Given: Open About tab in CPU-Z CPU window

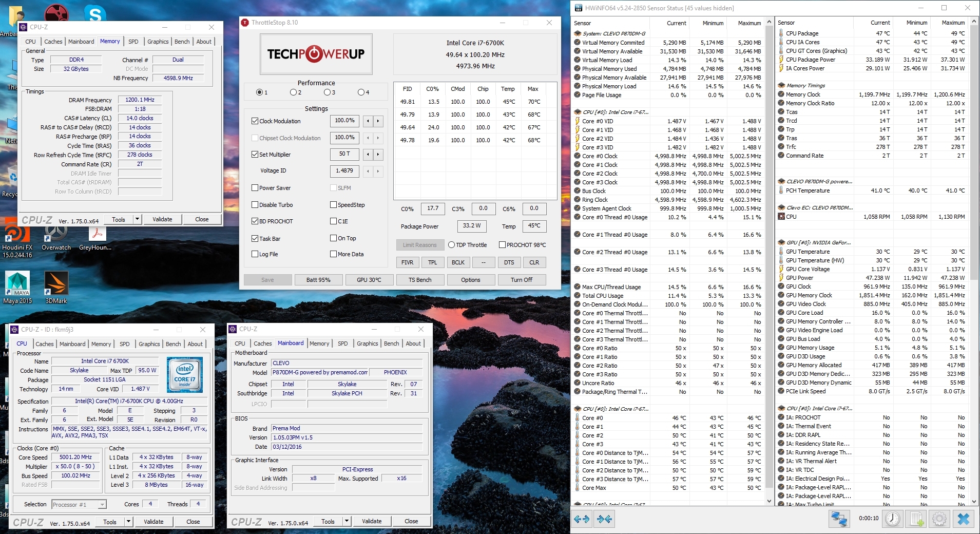Looking at the screenshot, I should tap(195, 344).
